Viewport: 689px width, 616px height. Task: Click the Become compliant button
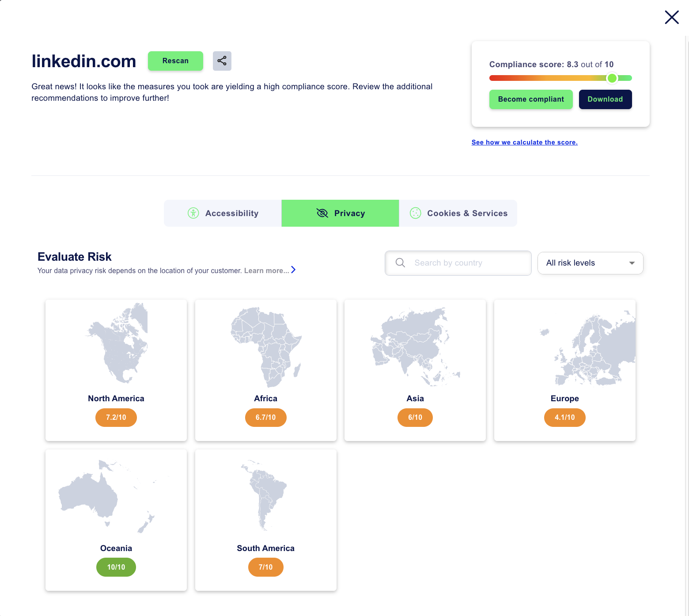point(531,99)
